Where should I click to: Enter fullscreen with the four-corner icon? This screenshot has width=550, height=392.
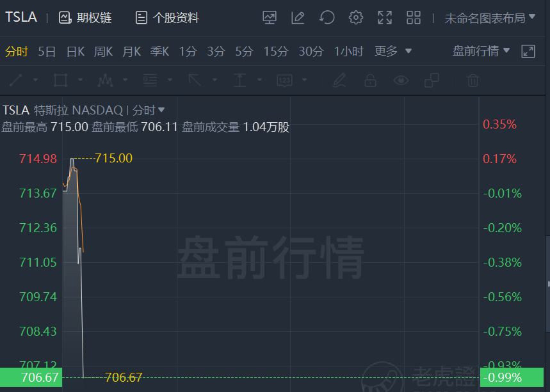click(x=385, y=17)
